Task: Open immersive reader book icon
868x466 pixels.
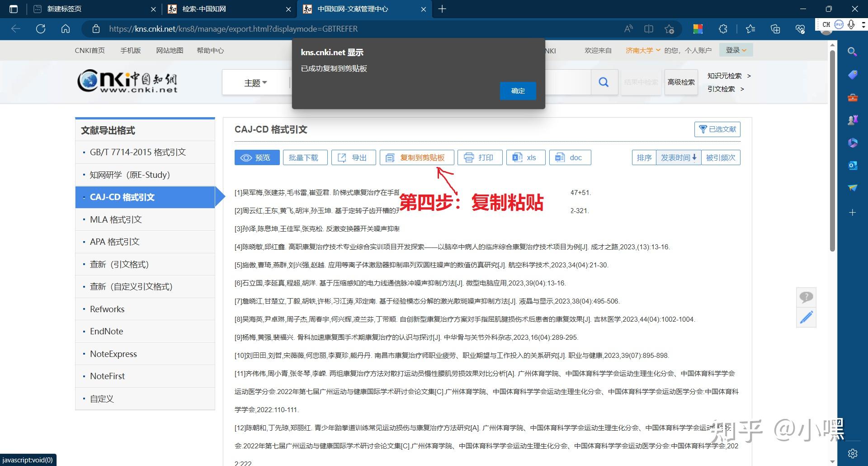Action: pyautogui.click(x=649, y=29)
